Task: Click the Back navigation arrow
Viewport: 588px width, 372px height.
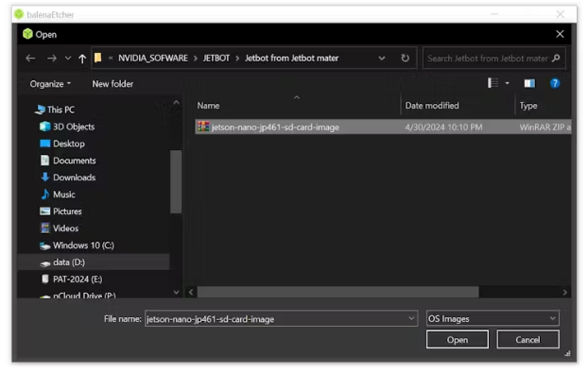Action: click(x=30, y=59)
